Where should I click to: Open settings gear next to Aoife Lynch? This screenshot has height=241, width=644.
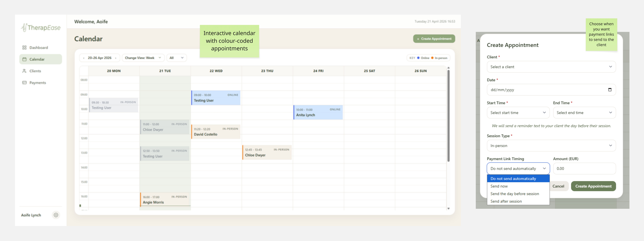56,215
